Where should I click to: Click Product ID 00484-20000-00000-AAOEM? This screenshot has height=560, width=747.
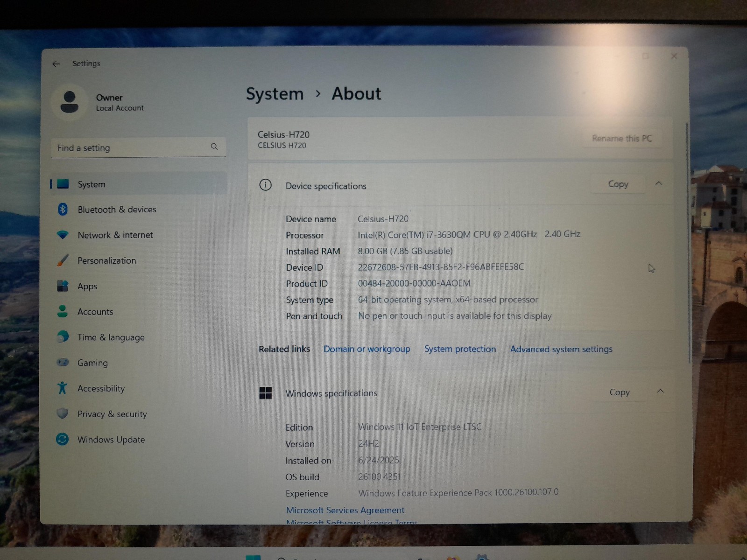coord(414,283)
